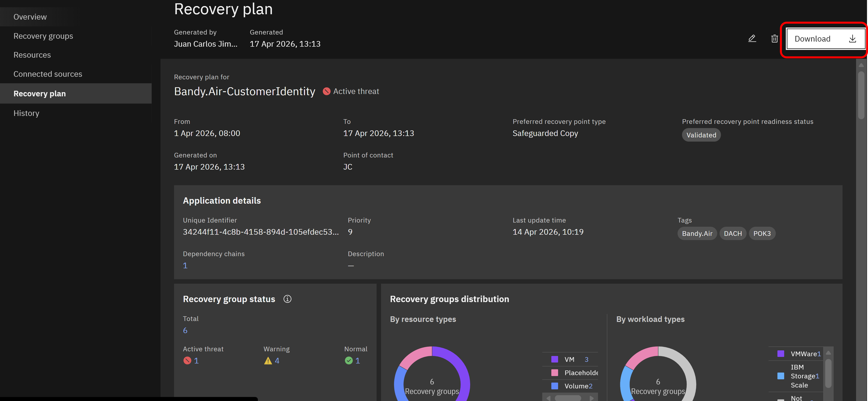
Task: Click the Download button
Action: tap(826, 39)
